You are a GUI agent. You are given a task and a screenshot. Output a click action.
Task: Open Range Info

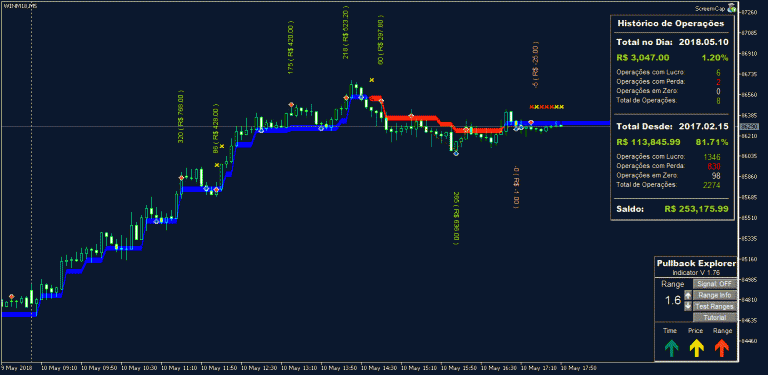pyautogui.click(x=715, y=295)
